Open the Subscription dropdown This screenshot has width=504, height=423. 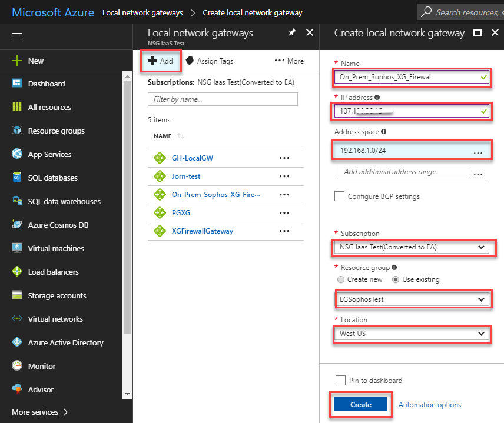click(412, 247)
